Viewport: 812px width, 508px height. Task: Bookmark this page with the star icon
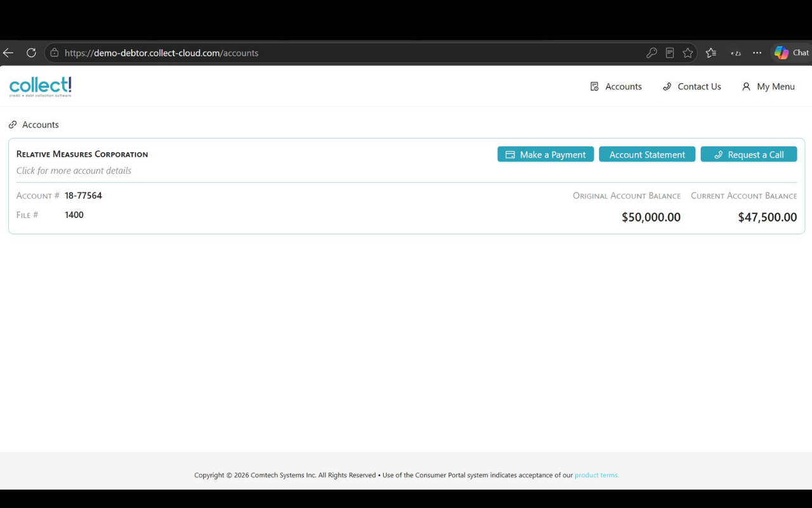pyautogui.click(x=688, y=53)
